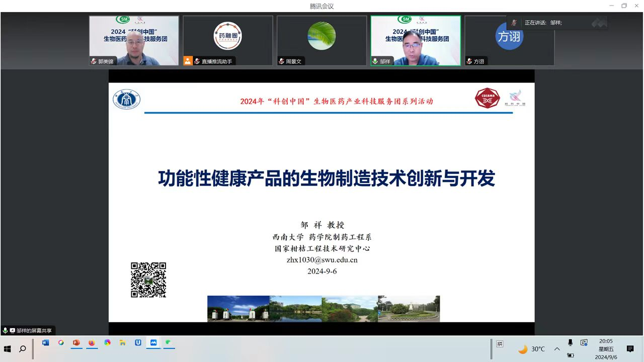Click the email zhx1030@swu.edu.cn on slide

(x=322, y=260)
